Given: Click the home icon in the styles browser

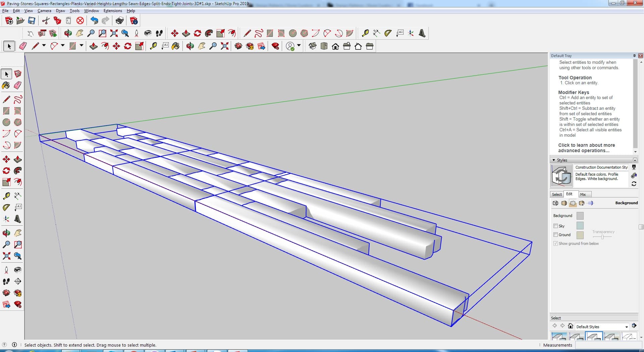Looking at the screenshot, I should click(570, 326).
